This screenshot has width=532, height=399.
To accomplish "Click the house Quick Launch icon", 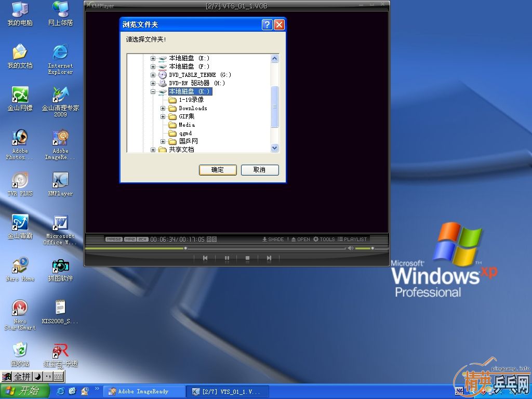I will click(x=85, y=391).
